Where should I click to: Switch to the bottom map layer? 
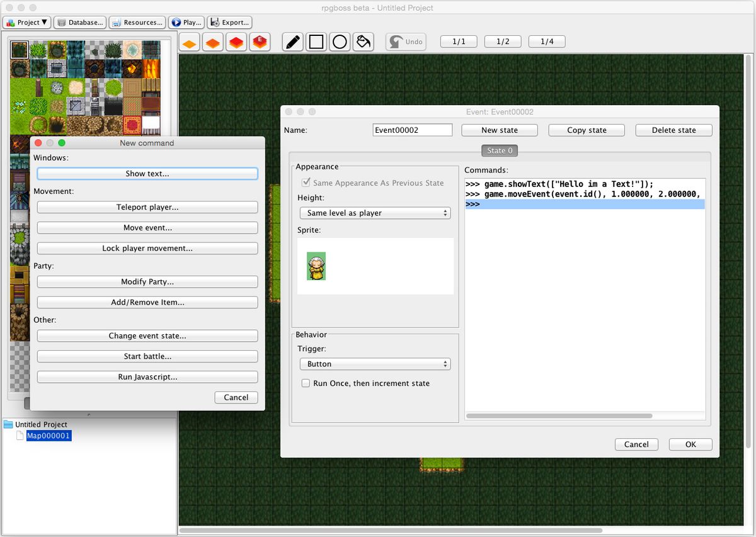[188, 42]
